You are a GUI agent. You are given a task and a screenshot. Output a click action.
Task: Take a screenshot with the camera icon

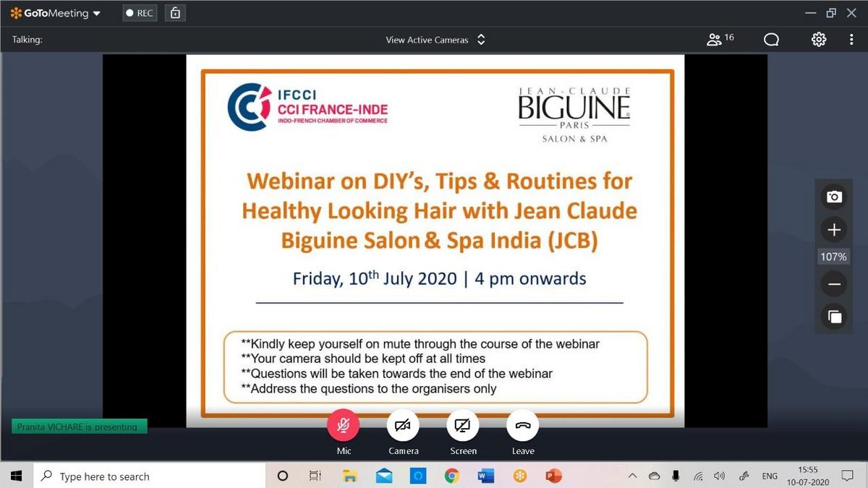point(834,197)
